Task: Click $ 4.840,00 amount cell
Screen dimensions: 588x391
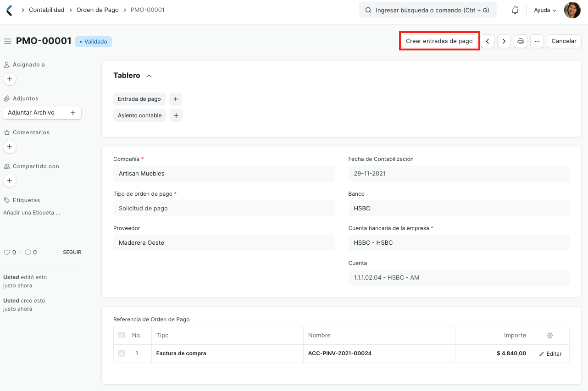Action: (x=493, y=354)
